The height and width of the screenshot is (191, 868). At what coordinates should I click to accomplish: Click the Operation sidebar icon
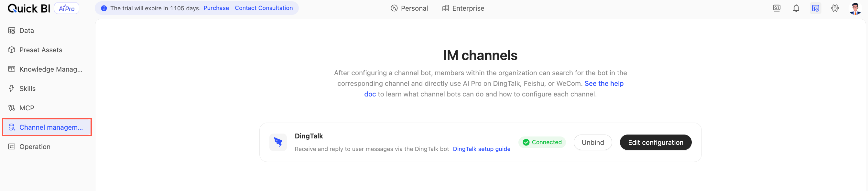pos(12,146)
